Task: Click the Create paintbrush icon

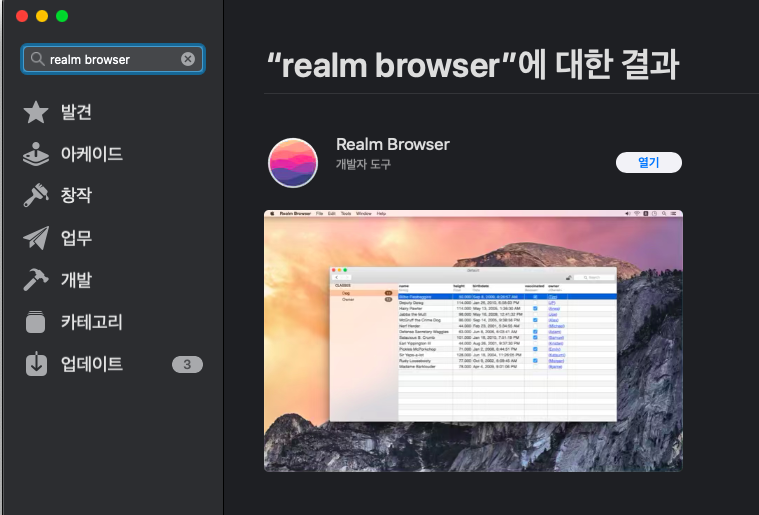Action: coord(36,196)
